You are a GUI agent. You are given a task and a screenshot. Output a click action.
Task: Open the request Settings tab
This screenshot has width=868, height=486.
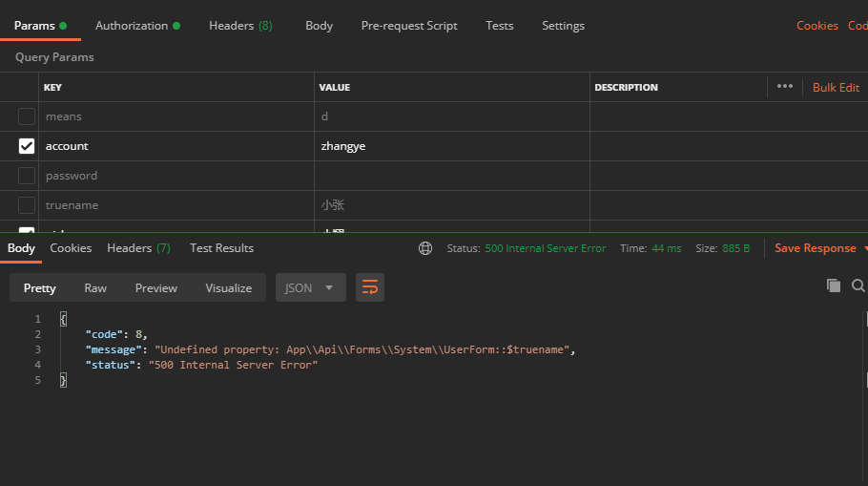point(563,26)
